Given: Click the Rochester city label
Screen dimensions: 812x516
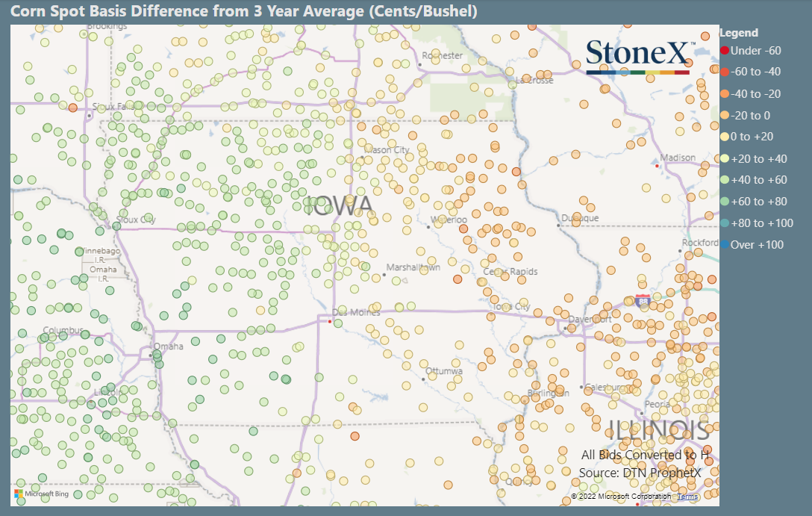Looking at the screenshot, I should 443,55.
